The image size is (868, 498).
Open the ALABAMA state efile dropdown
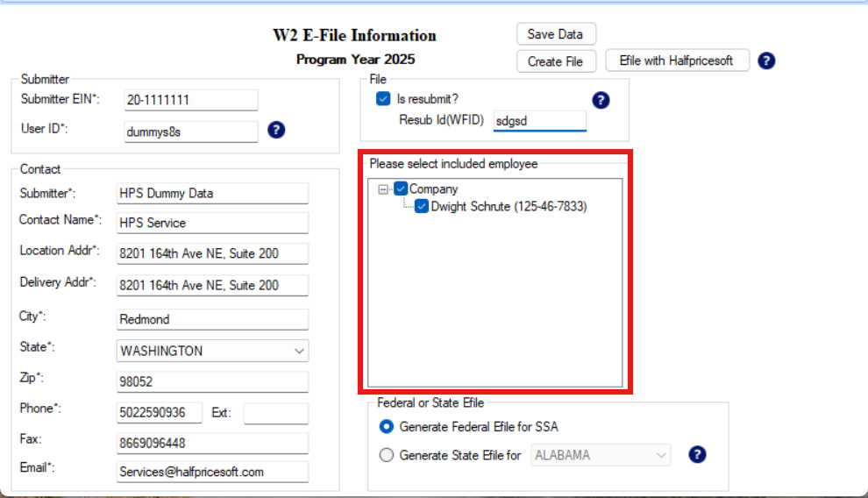coord(601,455)
